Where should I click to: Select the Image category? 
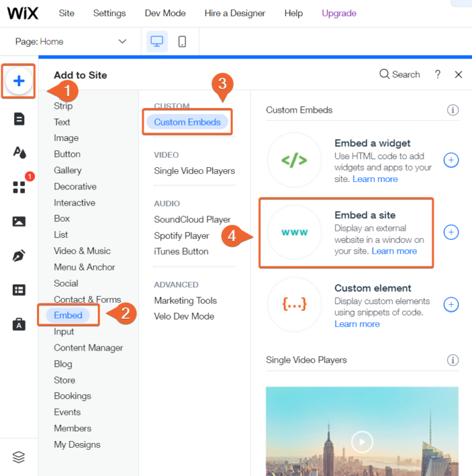(x=66, y=138)
